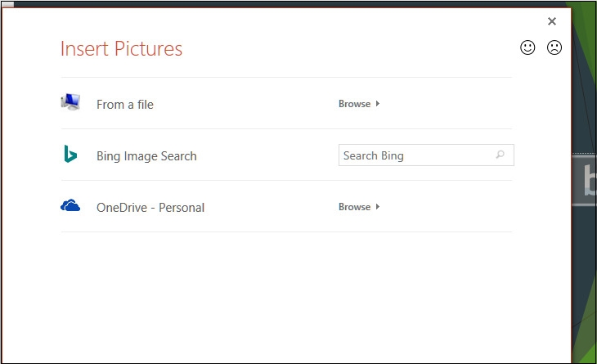
Task: Click the smiley face feedback icon
Action: click(x=527, y=47)
